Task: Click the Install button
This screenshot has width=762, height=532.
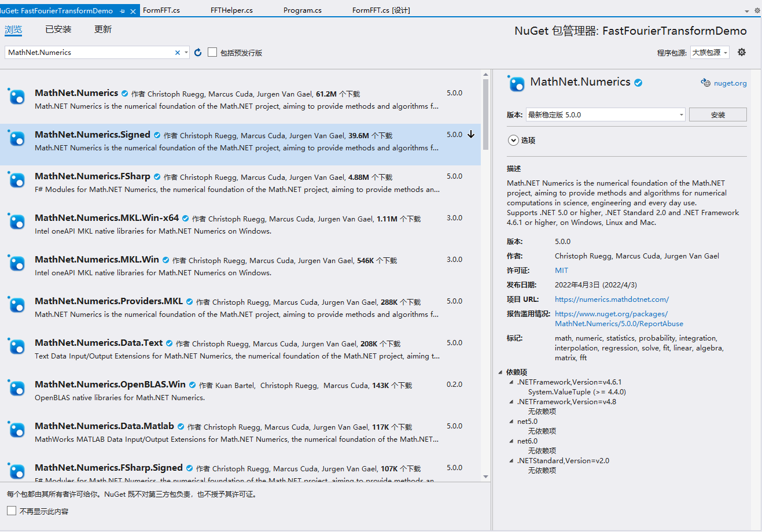Action: [718, 114]
